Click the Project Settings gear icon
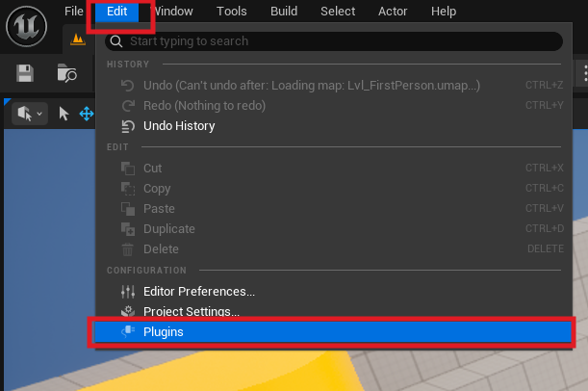This screenshot has width=588, height=391. [x=127, y=311]
